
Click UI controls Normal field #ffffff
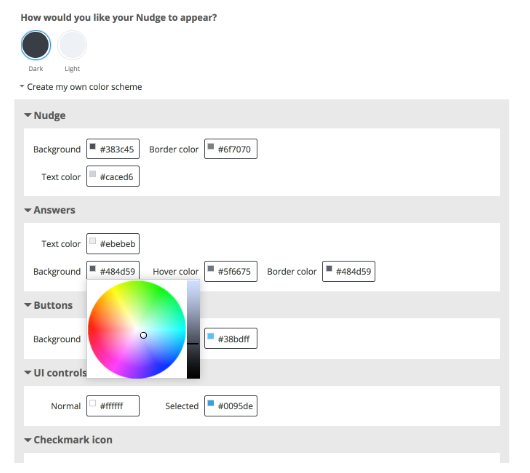coord(113,406)
